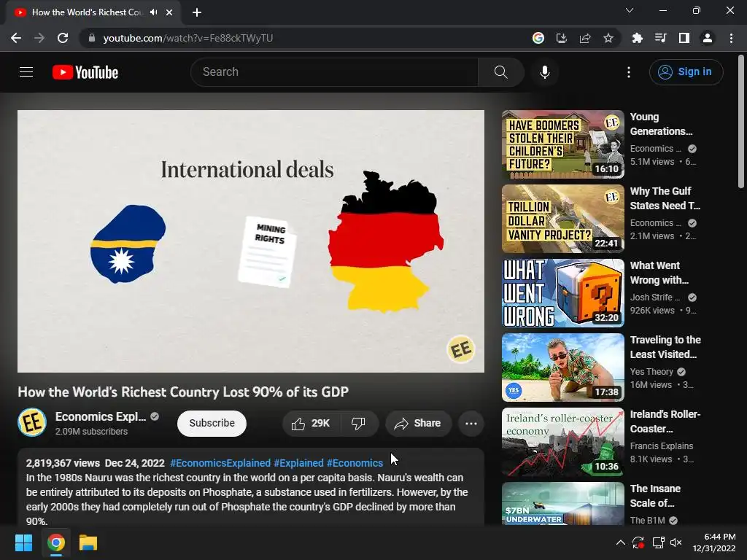The width and height of the screenshot is (747, 560).
Task: Subscribe to Economics Explained
Action: (x=212, y=424)
